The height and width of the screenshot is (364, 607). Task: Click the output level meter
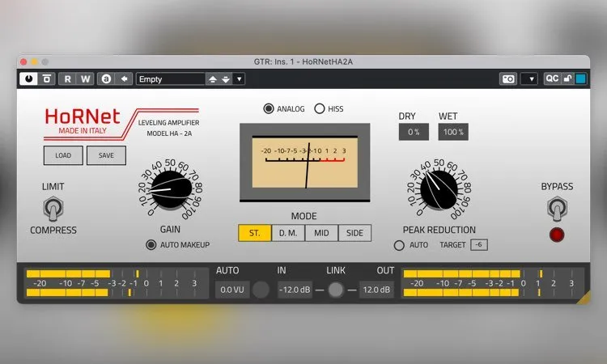[x=492, y=283]
